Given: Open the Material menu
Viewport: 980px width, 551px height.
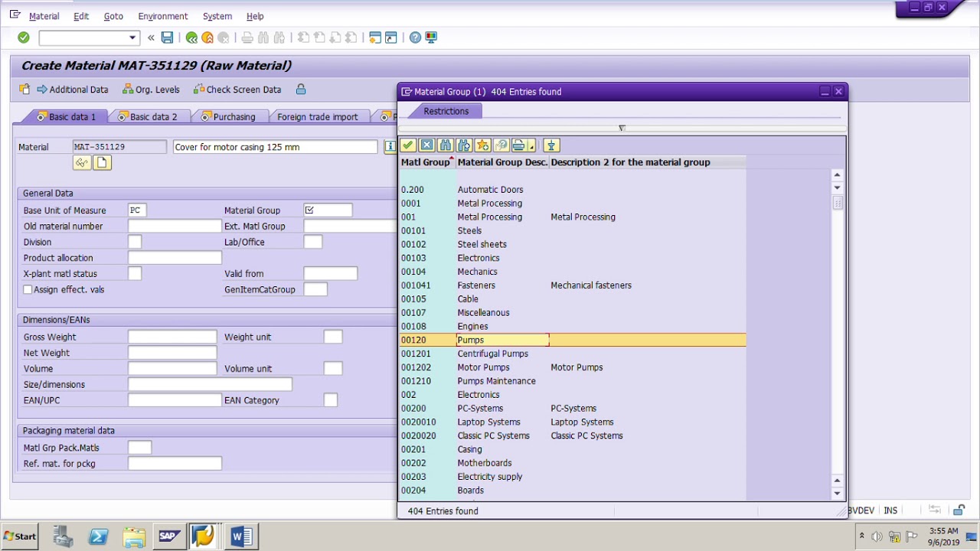Looking at the screenshot, I should pos(44,16).
